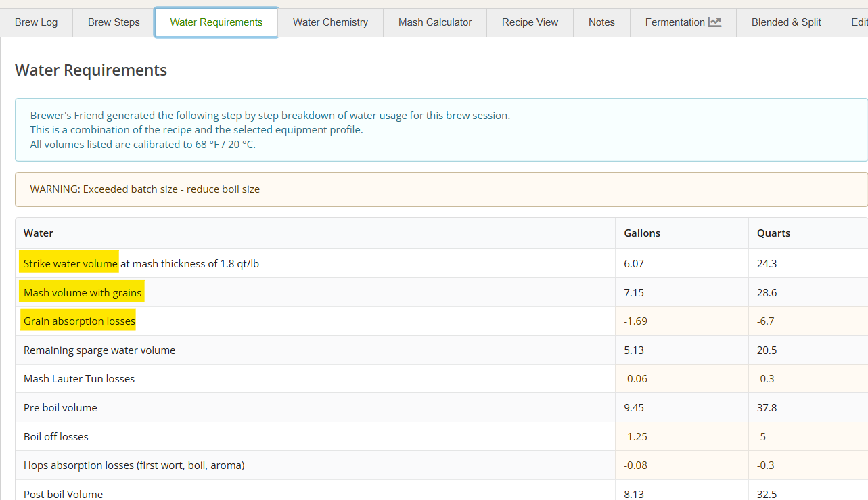Image resolution: width=868 pixels, height=500 pixels.
Task: Click the Boil off losses row label
Action: point(56,437)
